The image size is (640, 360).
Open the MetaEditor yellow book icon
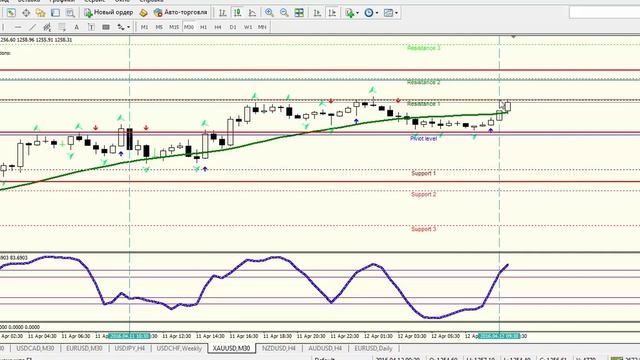point(143,13)
